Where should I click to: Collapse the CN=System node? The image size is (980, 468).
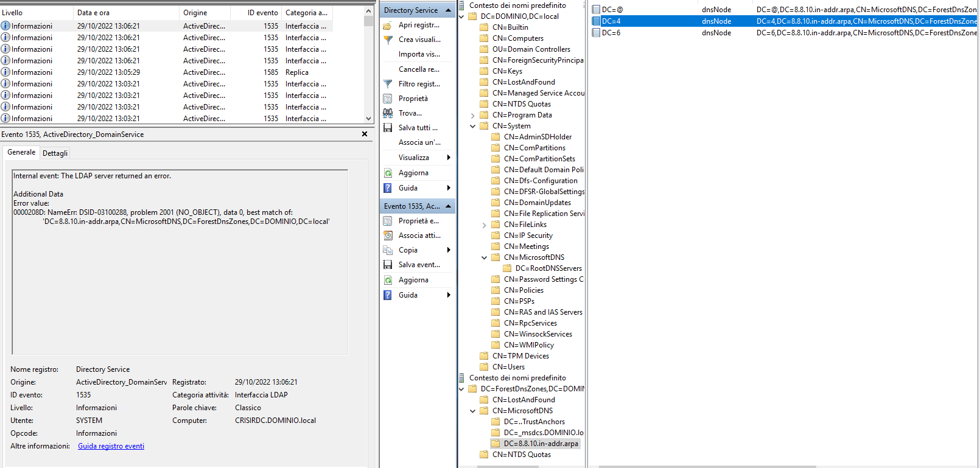tap(473, 126)
